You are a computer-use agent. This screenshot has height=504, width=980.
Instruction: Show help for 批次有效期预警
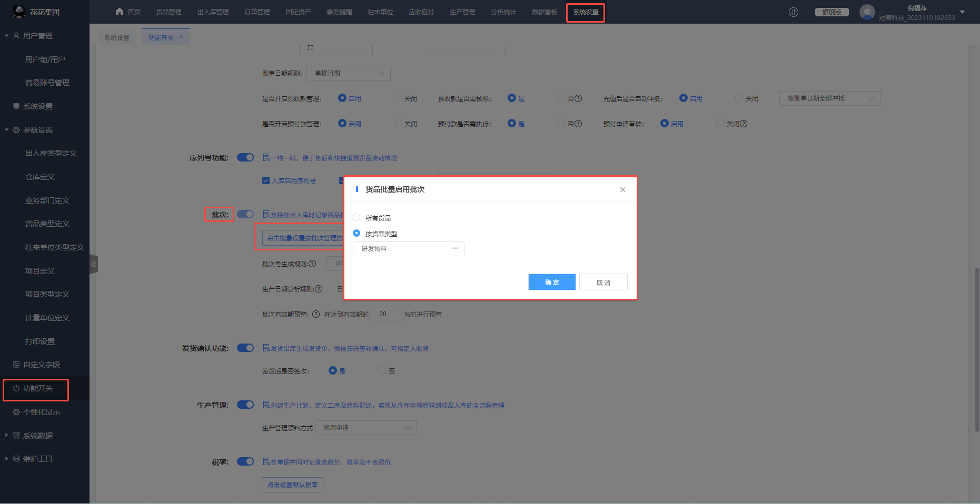316,314
